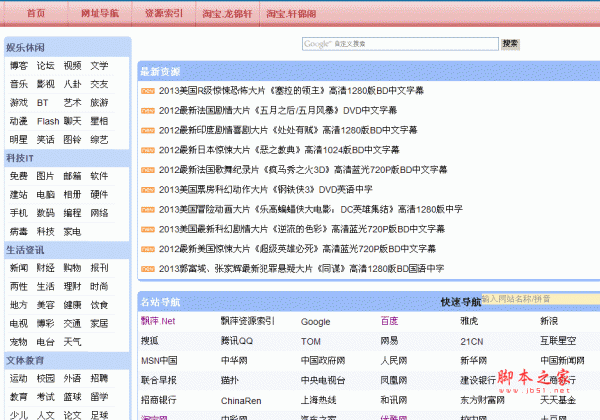Open the 腾讯QQ site link
The height and width of the screenshot is (420, 600).
237,341
